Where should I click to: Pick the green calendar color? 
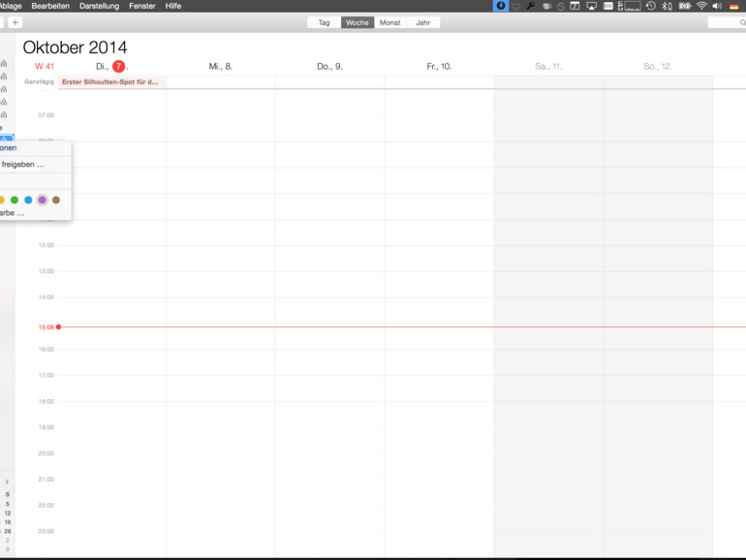[15, 200]
